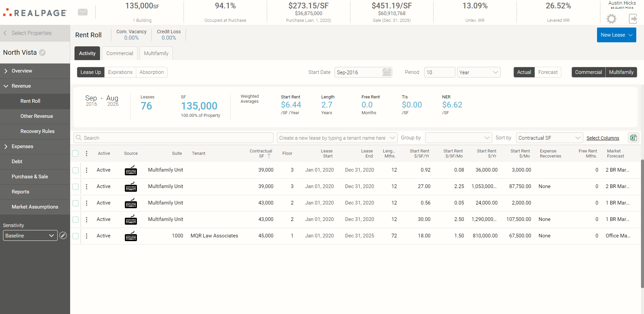Image resolution: width=644 pixels, height=314 pixels.
Task: Switch to the Expirations view
Action: click(x=120, y=72)
